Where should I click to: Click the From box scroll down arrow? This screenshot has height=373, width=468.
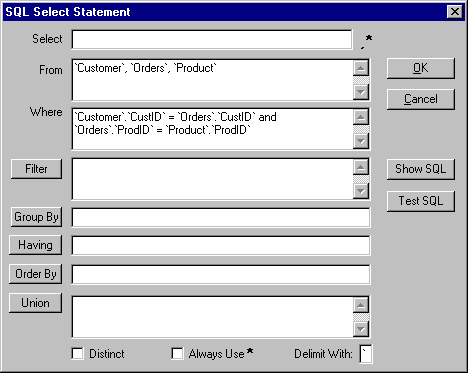point(361,92)
